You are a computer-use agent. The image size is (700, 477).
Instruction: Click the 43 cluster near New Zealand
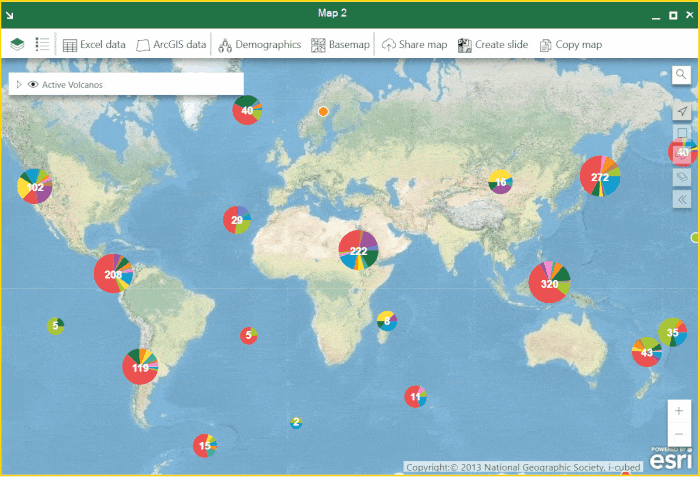point(647,352)
